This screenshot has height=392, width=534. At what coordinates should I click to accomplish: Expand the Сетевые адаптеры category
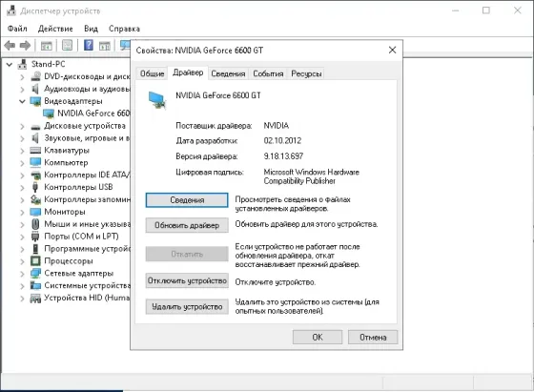pos(23,274)
